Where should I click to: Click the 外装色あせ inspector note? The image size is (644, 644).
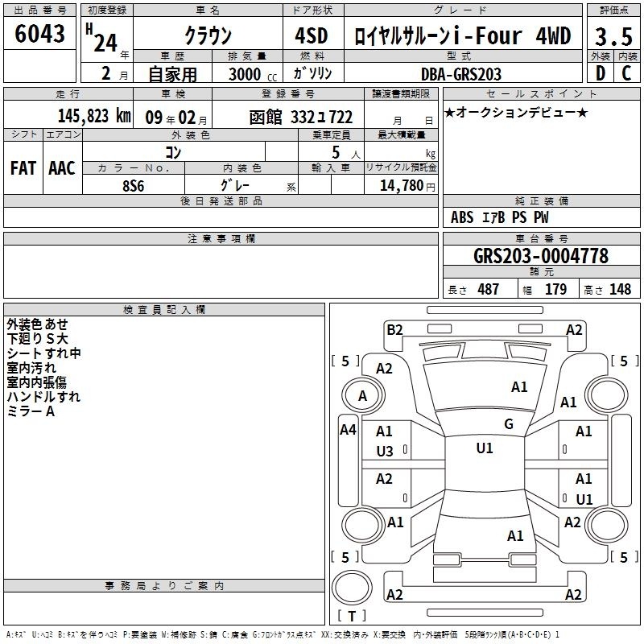[x=37, y=324]
